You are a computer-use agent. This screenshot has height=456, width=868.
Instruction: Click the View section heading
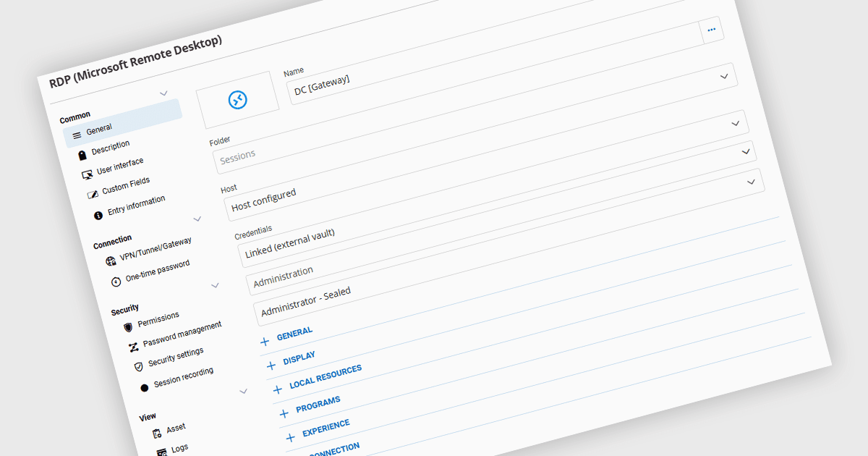[x=148, y=417]
